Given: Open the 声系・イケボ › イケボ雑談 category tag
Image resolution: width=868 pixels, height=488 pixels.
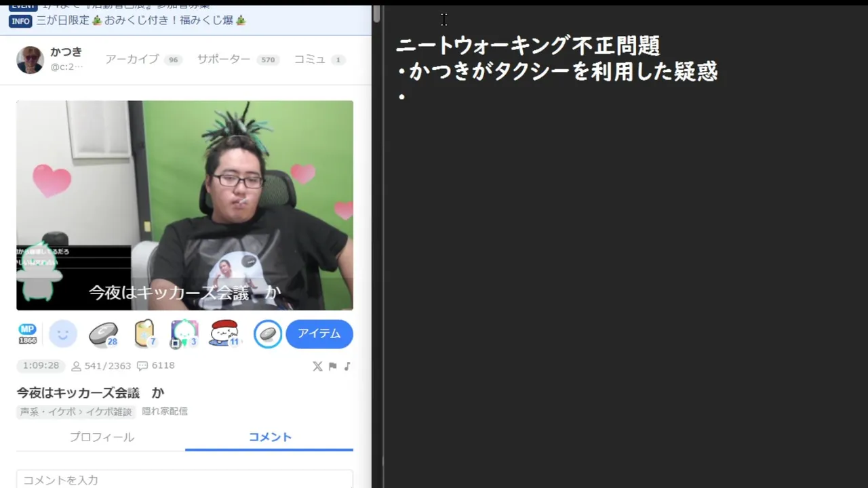Looking at the screenshot, I should click(x=76, y=412).
